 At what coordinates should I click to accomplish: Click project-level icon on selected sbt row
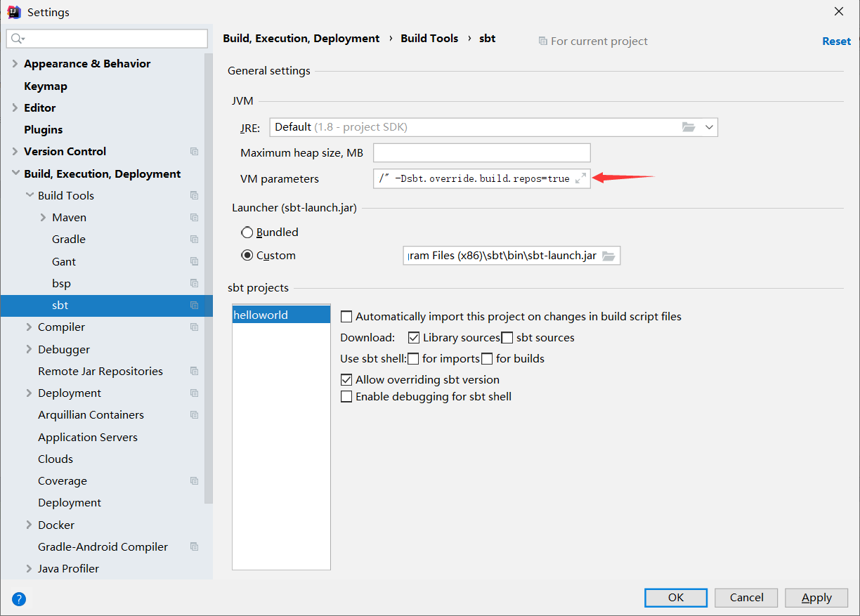tap(195, 306)
